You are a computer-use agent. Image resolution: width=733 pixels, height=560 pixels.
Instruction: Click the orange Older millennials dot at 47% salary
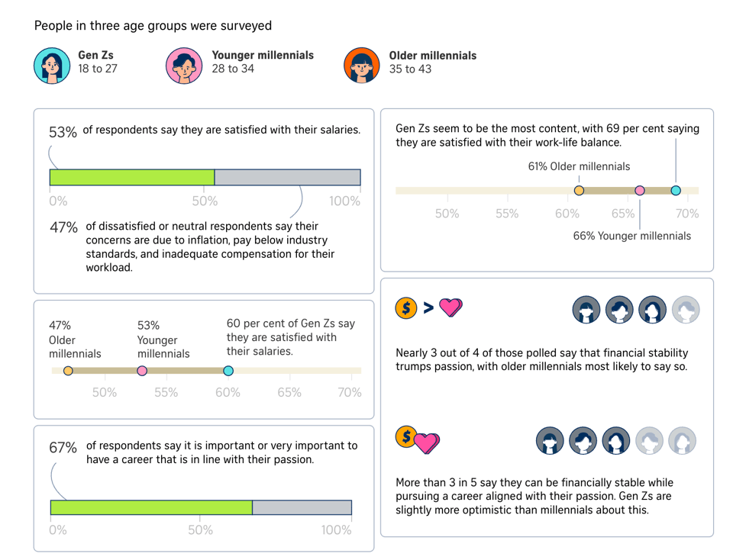(x=68, y=372)
